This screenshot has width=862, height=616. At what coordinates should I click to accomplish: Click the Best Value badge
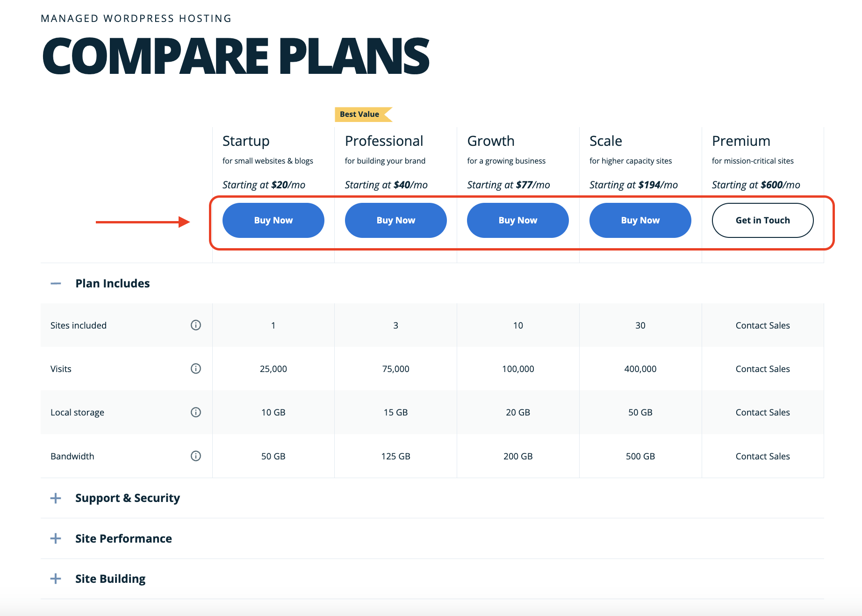pos(360,114)
